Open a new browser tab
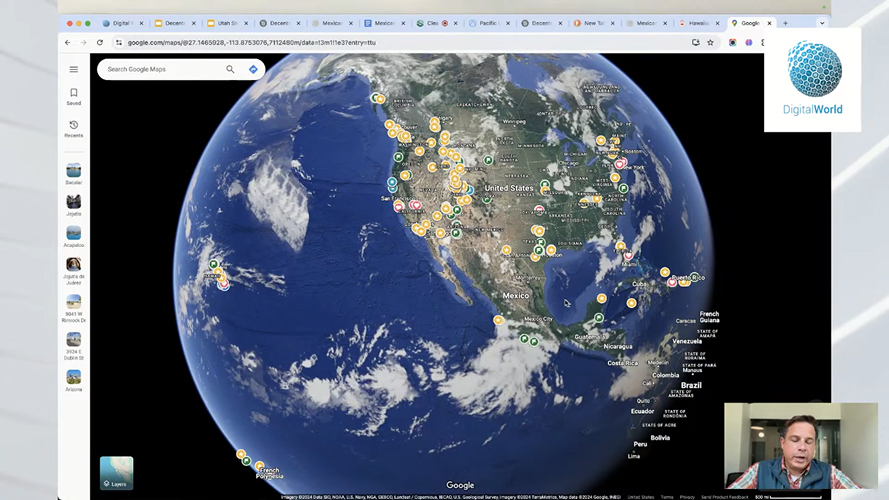 click(785, 23)
